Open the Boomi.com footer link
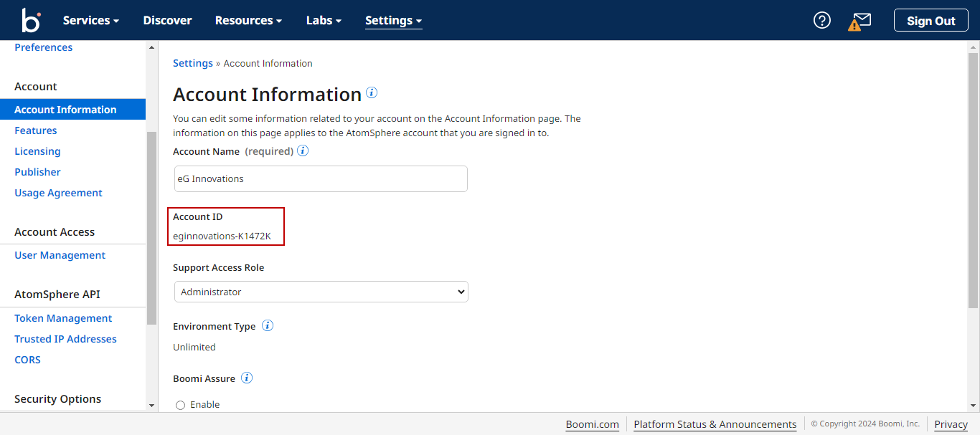 pyautogui.click(x=592, y=424)
